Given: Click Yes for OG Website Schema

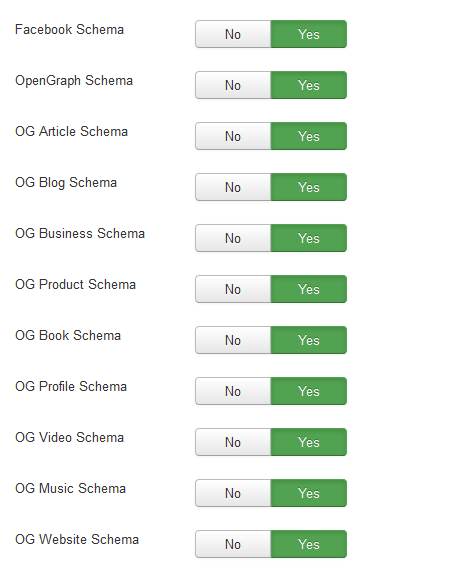Looking at the screenshot, I should click(x=309, y=544).
